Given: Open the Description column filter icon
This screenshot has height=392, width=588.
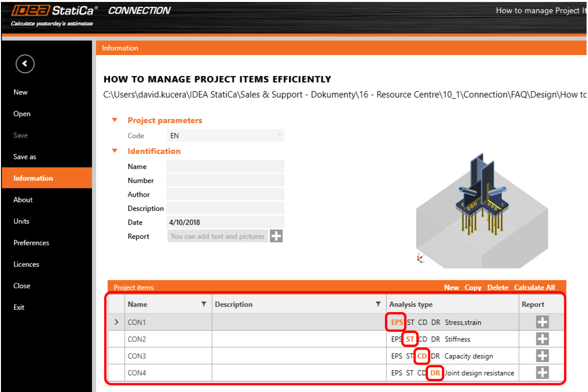Looking at the screenshot, I should click(x=378, y=304).
